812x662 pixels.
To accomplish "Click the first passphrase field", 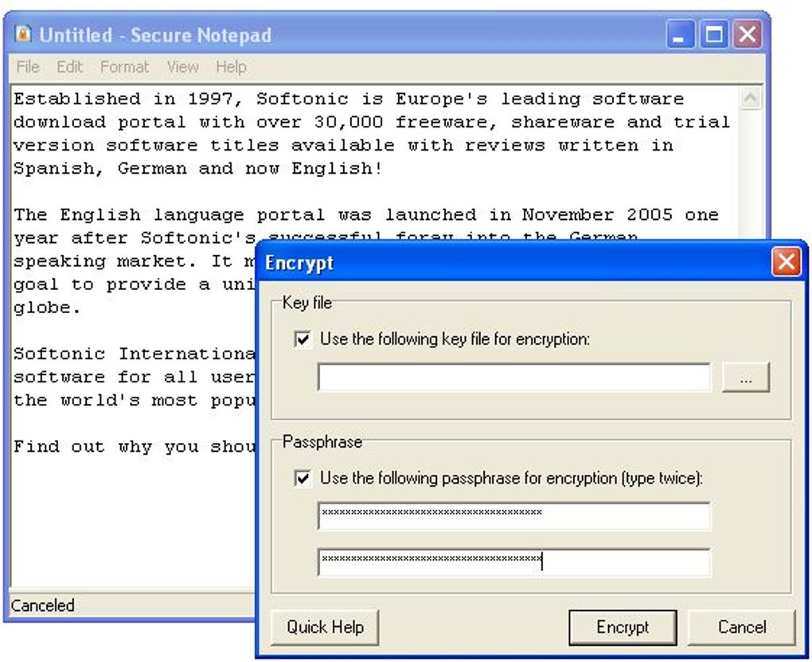I will [x=514, y=515].
